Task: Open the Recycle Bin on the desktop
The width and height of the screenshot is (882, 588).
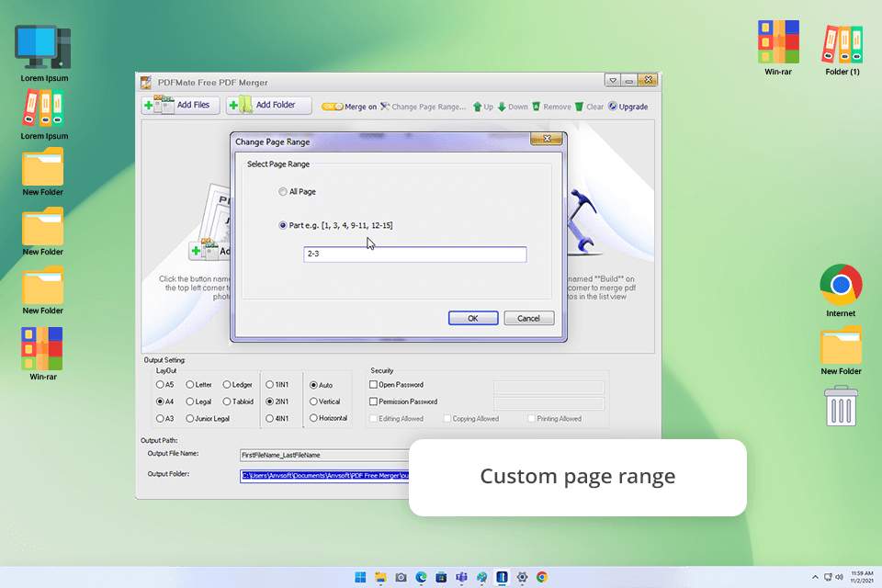Action: tap(841, 406)
